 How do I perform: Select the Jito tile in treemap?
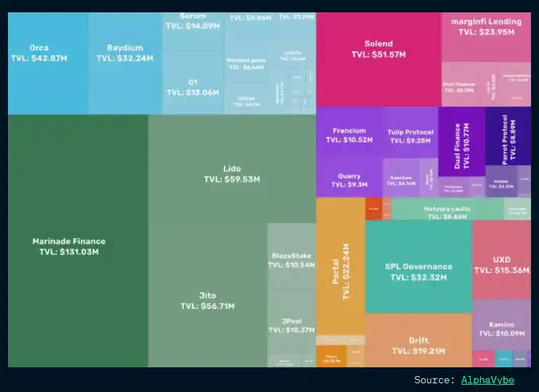[x=208, y=300]
